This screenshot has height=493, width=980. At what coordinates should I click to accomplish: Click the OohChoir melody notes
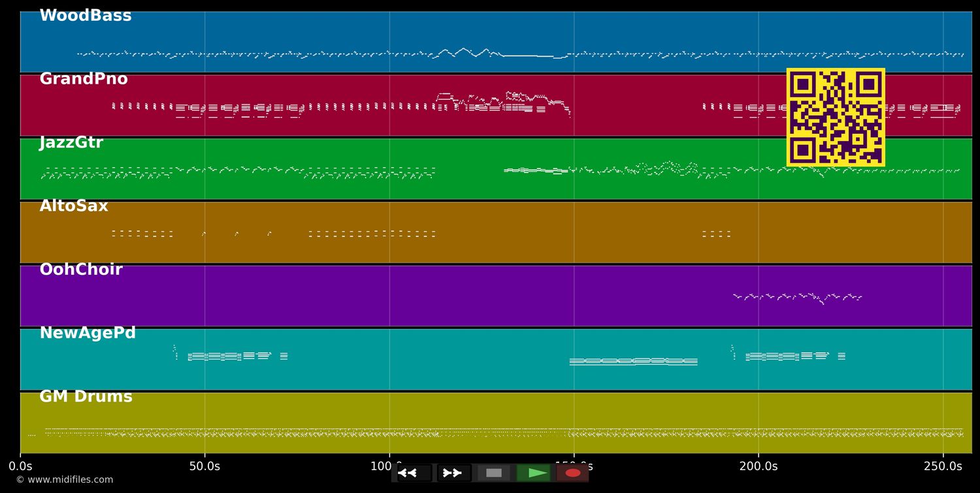click(x=797, y=297)
